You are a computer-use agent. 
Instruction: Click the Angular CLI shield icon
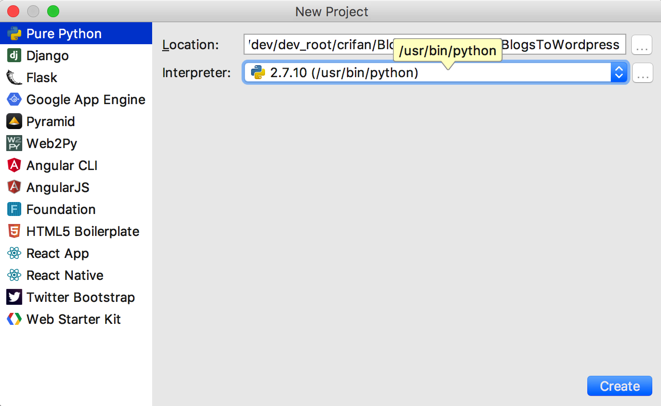14,166
